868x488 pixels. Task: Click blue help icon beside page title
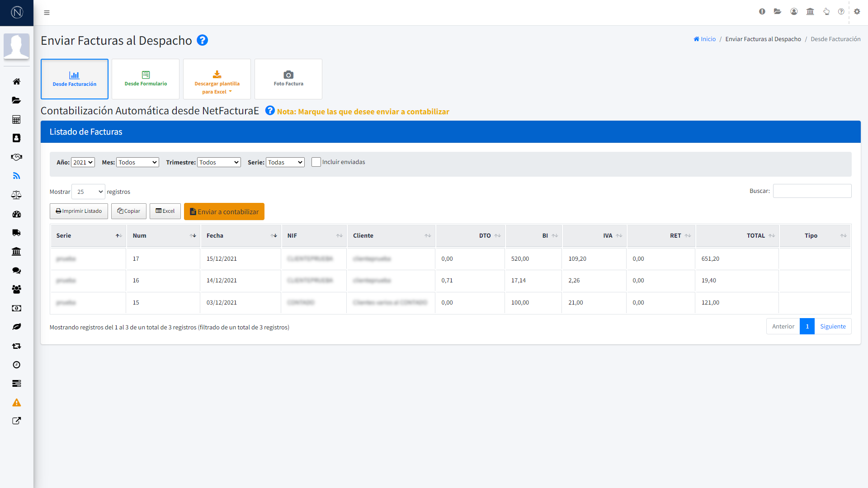pos(202,40)
